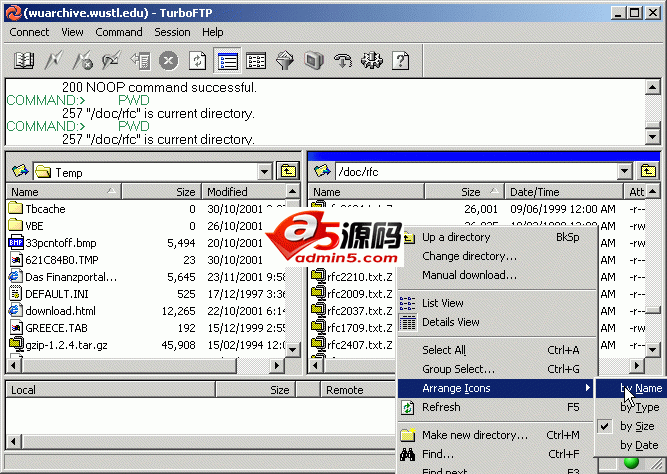Viewport: 667px width, 474px height.
Task: Click the refresh toolbar icon
Action: point(198,61)
